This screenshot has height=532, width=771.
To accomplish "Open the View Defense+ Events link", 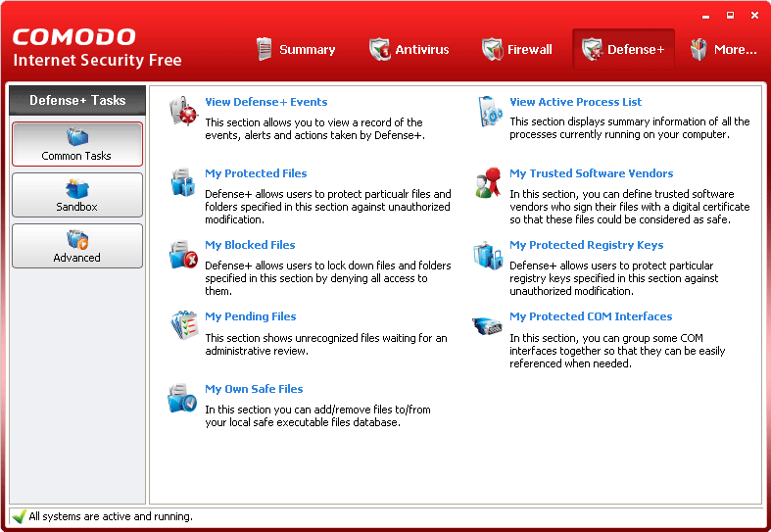I will click(266, 102).
